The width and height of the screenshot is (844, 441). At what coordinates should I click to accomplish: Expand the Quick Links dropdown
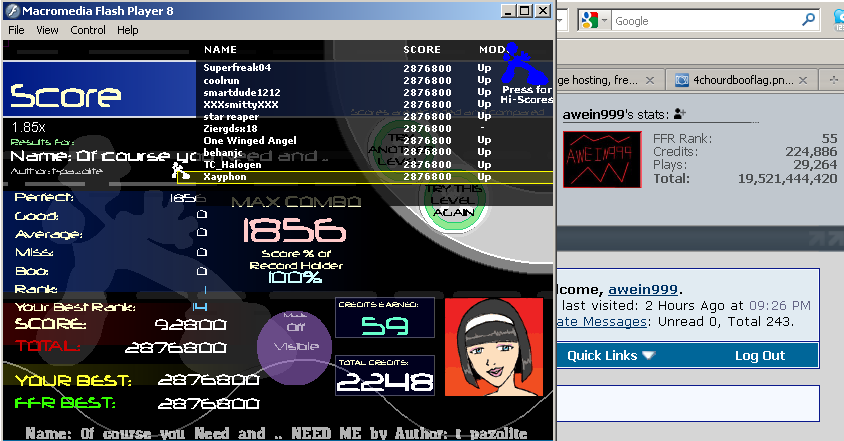click(611, 355)
